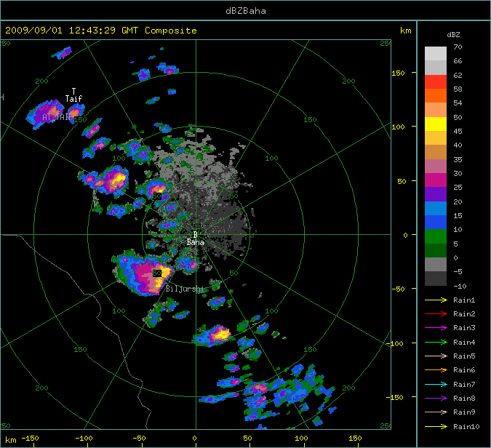This screenshot has height=448, width=491.
Task: Select the Rain7 legend label
Action: point(464,384)
